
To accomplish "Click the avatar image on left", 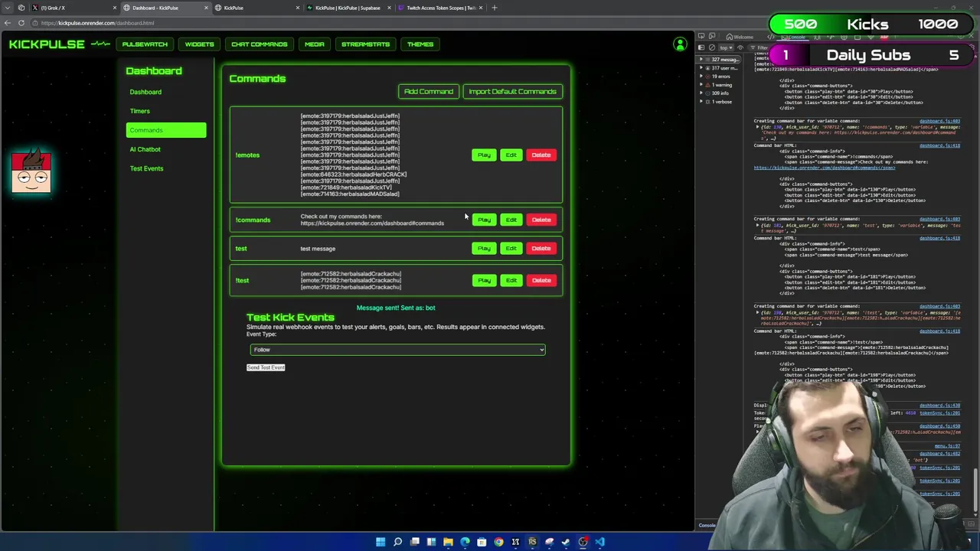I will [x=31, y=171].
